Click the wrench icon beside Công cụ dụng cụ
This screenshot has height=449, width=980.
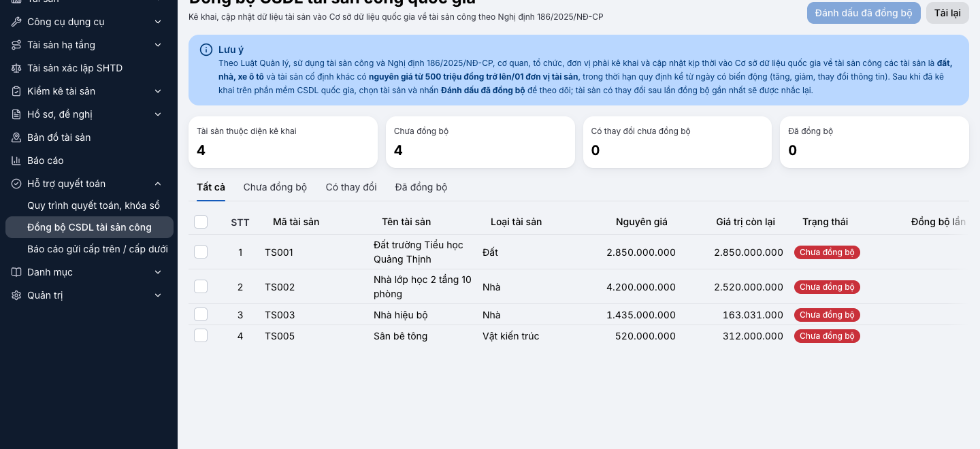pyautogui.click(x=16, y=22)
